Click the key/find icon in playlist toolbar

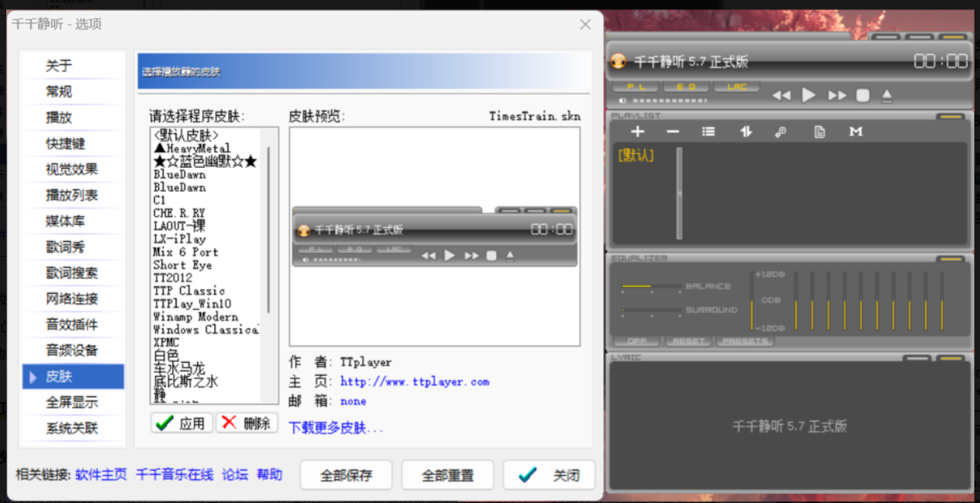coord(781,132)
